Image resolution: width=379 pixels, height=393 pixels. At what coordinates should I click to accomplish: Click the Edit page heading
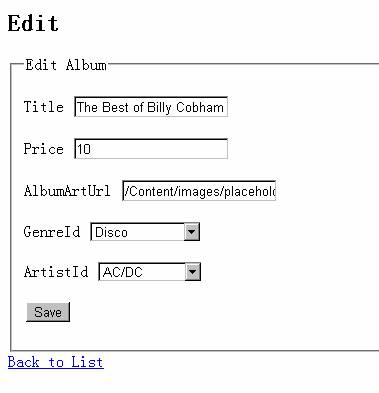point(33,24)
